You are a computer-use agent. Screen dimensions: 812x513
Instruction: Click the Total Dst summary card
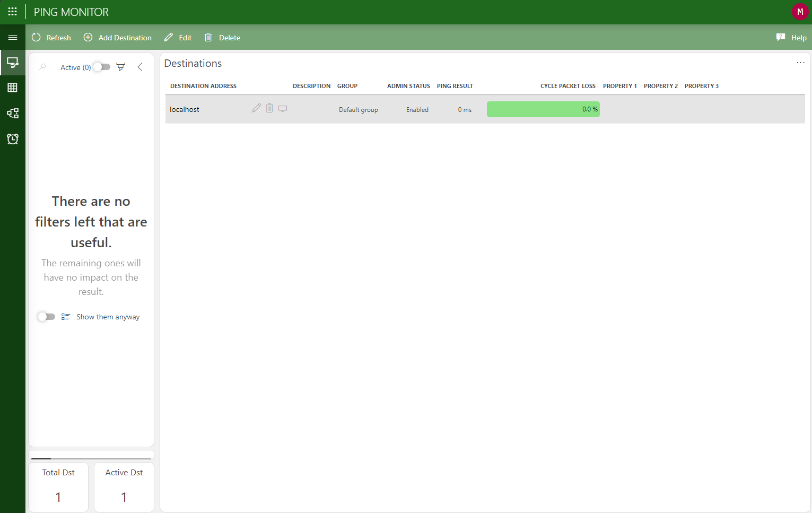[x=58, y=487]
